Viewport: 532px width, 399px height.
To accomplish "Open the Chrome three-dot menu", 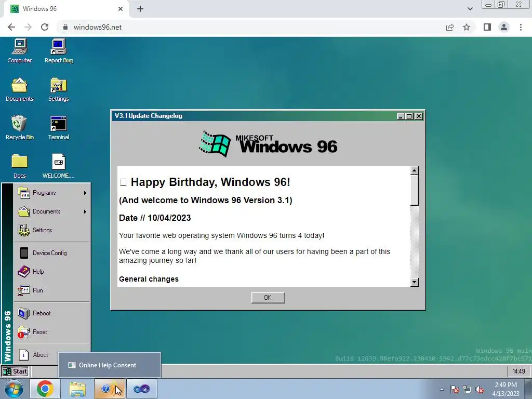I will pyautogui.click(x=521, y=27).
